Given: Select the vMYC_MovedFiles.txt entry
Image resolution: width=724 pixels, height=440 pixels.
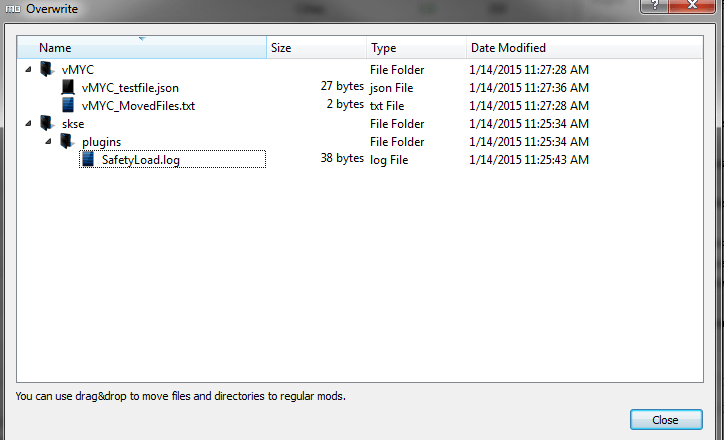Looking at the screenshot, I should [x=138, y=106].
